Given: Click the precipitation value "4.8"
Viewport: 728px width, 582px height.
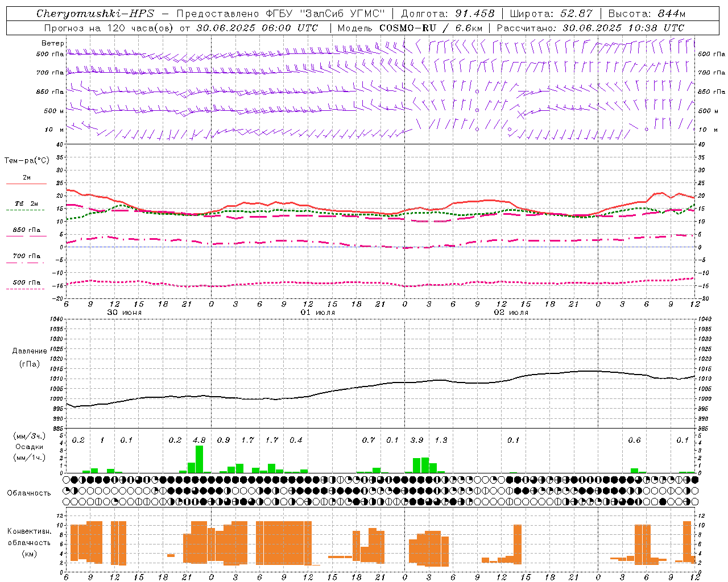Looking at the screenshot, I should coord(199,440).
